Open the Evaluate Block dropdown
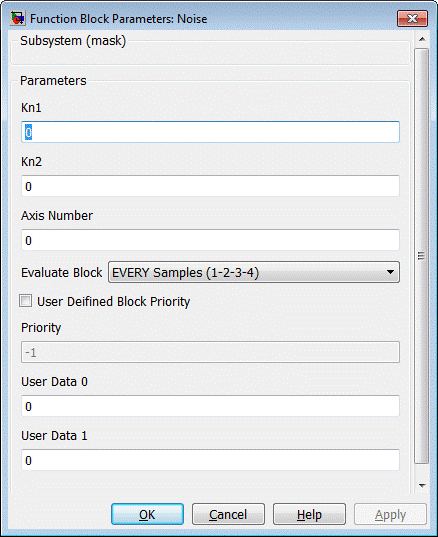The image size is (438, 537). [x=254, y=272]
